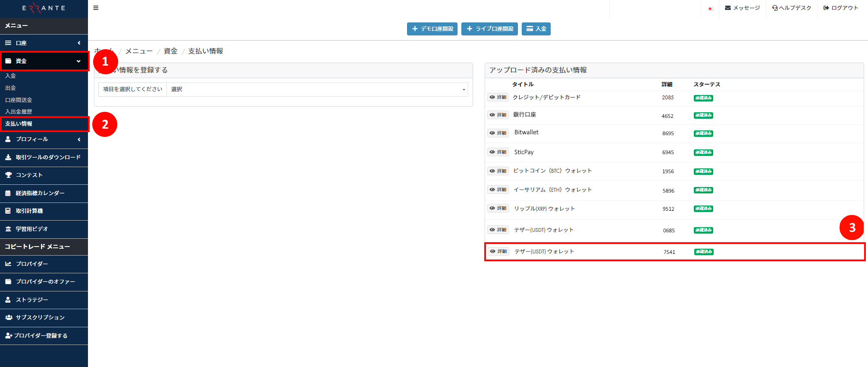View details of the Bitwallet entry
868x367 pixels.
(498, 133)
